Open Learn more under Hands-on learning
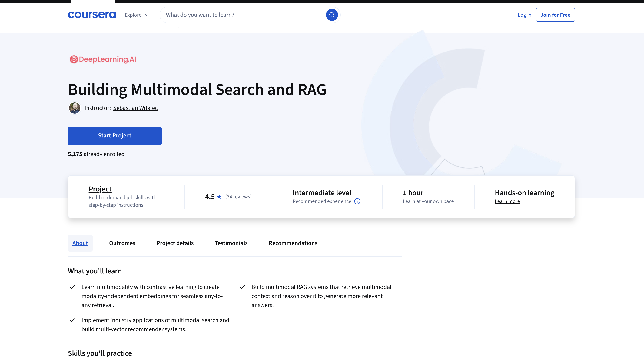 tap(507, 201)
